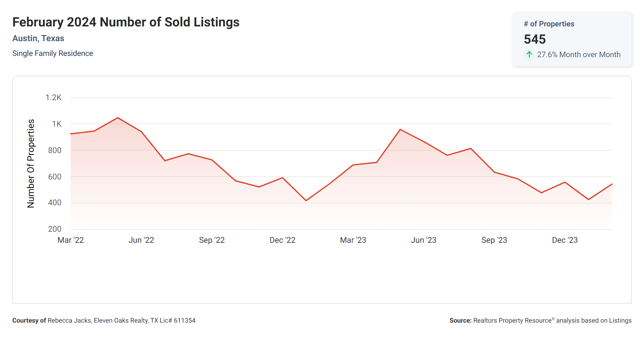Click the 200 y-axis tick label
The height and width of the screenshot is (338, 644).
(55, 229)
